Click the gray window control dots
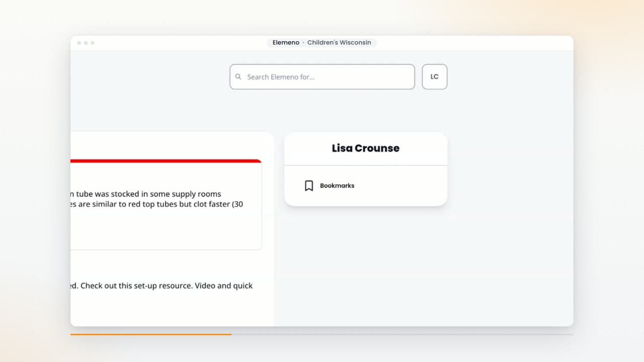 pyautogui.click(x=86, y=43)
